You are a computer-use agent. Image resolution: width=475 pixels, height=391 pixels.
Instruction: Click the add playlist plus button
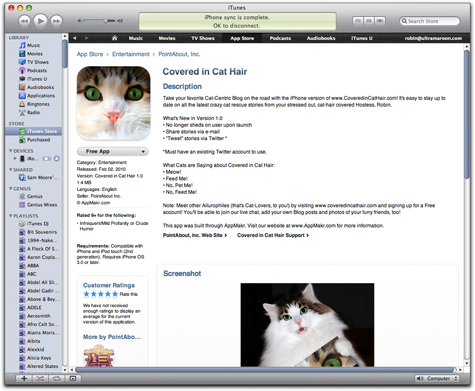point(24,378)
